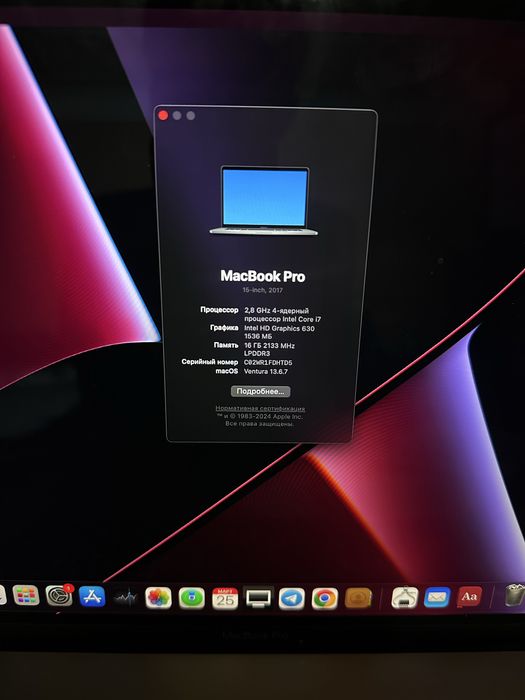Open the Dictionary app (Aa icon)
The height and width of the screenshot is (700, 525).
(469, 596)
